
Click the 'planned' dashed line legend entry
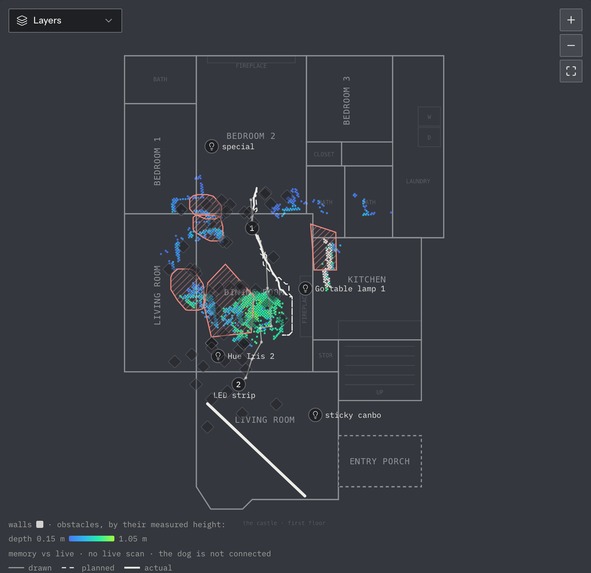tap(87, 568)
